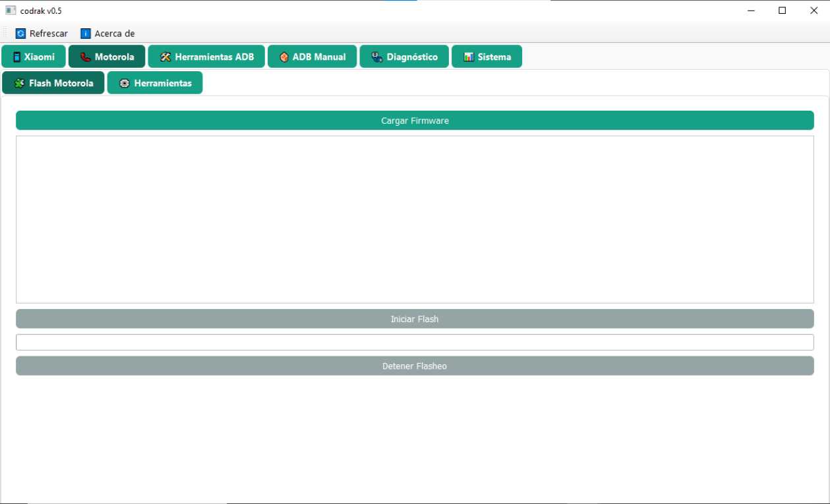
Task: Click the wrench icon on Herramientas ADB tab
Action: 163,56
